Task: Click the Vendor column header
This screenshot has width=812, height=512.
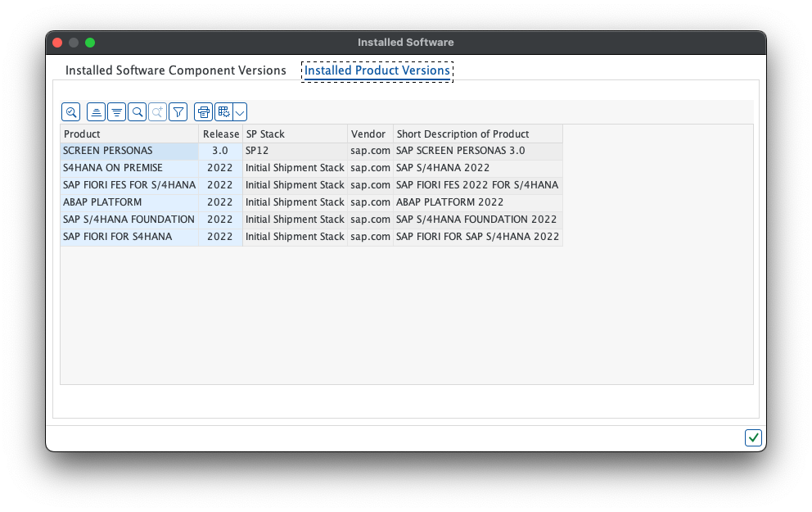Action: click(370, 134)
